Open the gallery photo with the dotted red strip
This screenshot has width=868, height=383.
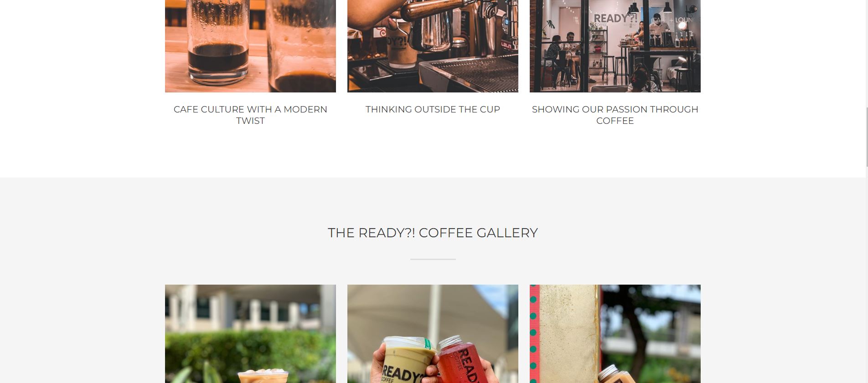pos(615,334)
